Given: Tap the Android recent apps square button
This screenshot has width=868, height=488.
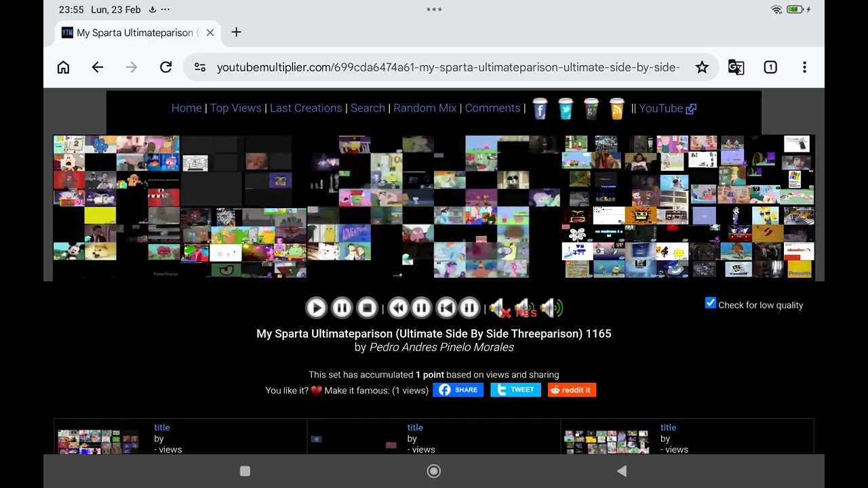Looking at the screenshot, I should tap(245, 471).
